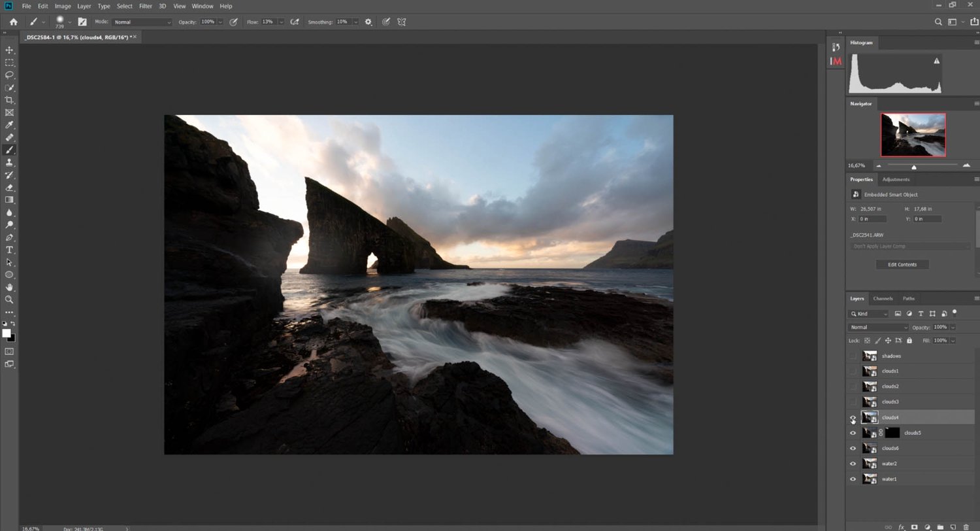Image resolution: width=980 pixels, height=531 pixels.
Task: Select the Zoom tool in toolbar
Action: [x=9, y=300]
